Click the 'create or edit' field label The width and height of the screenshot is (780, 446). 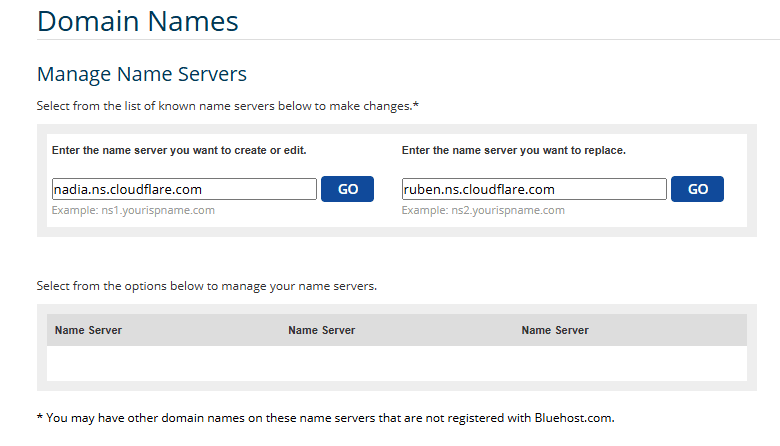[179, 150]
